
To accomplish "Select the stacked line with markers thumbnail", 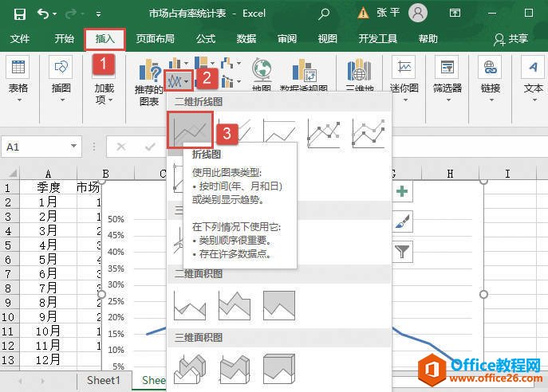I will pos(369,133).
